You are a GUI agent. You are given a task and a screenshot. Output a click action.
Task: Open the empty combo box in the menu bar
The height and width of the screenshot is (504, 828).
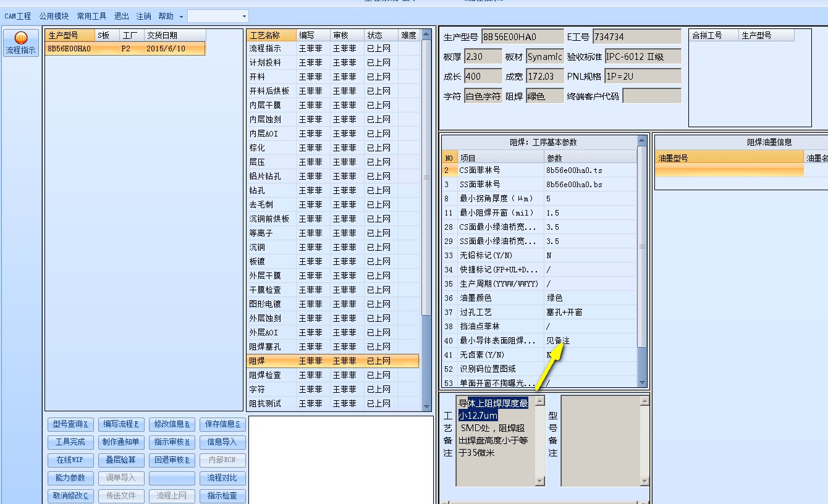(x=218, y=16)
